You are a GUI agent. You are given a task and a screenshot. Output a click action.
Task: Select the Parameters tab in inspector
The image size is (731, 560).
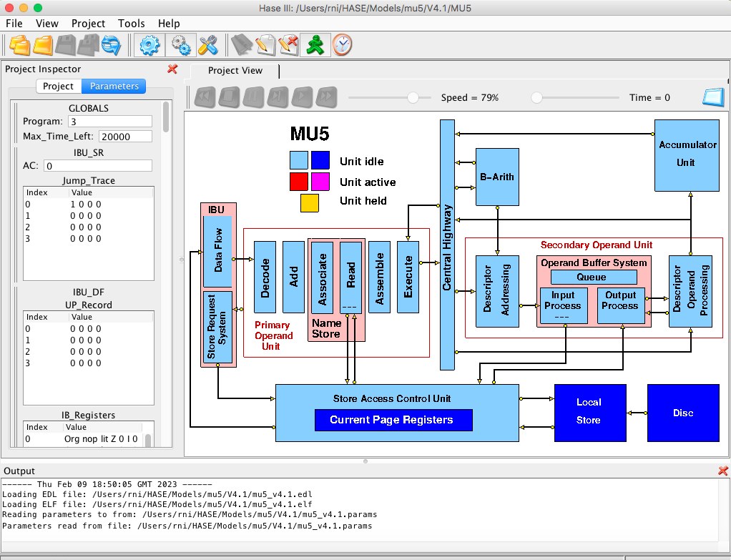(114, 87)
